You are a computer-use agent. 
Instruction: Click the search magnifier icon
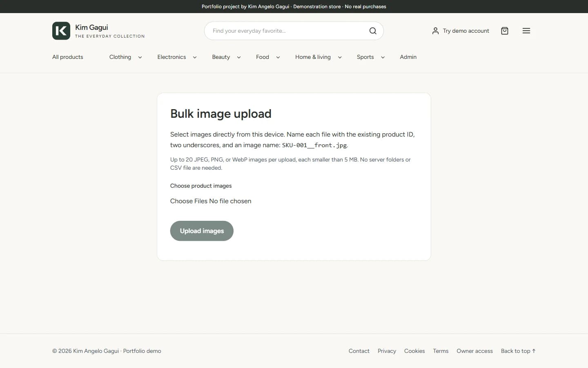373,31
